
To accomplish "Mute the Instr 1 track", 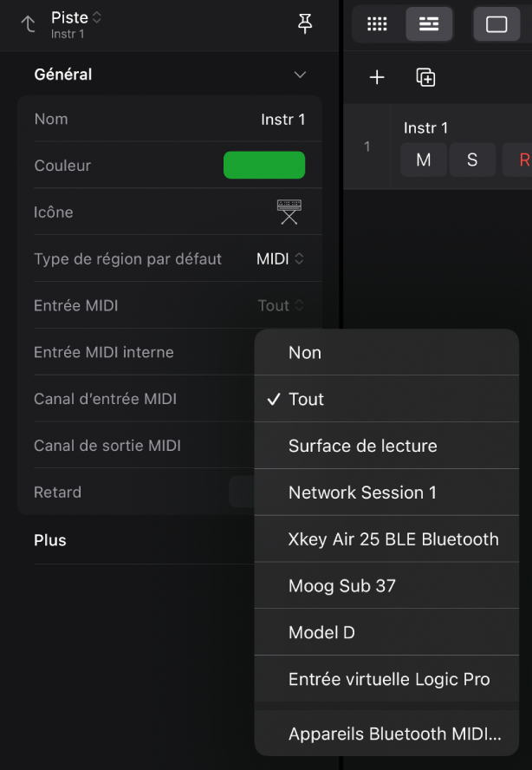I will pyautogui.click(x=424, y=160).
